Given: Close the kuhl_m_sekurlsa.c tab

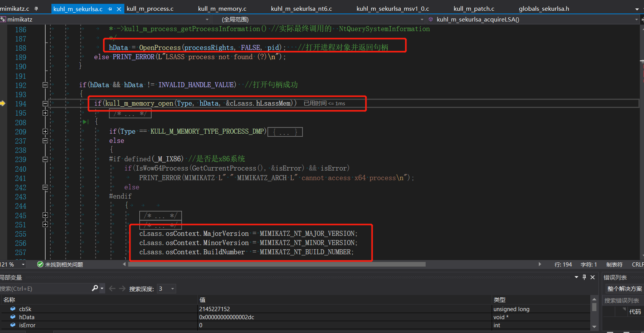Looking at the screenshot, I should pos(119,9).
